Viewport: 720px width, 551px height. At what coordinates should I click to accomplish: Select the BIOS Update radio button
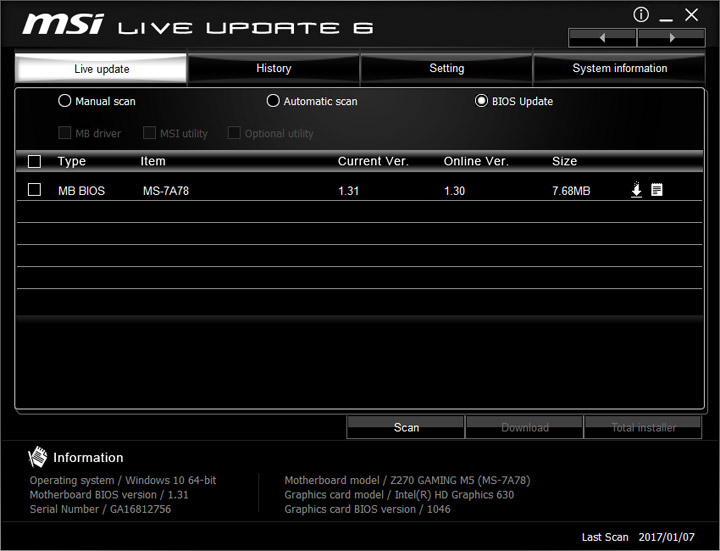(481, 101)
